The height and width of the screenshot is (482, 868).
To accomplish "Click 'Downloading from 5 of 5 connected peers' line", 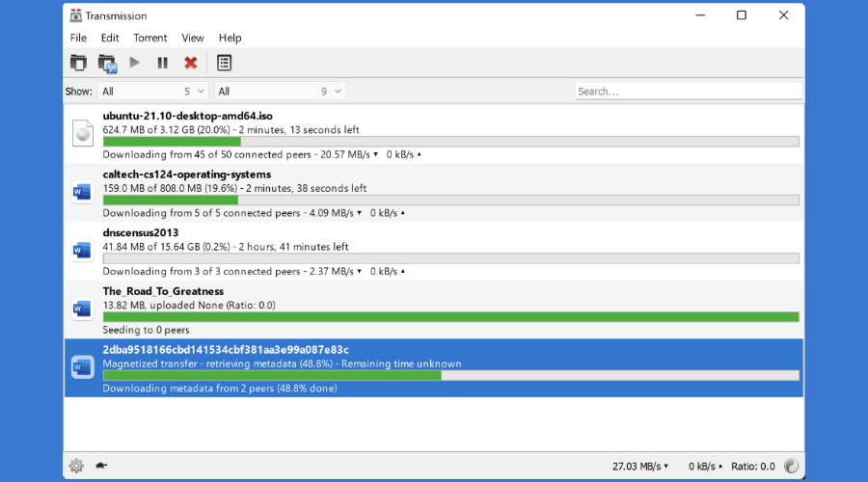I will click(202, 213).
